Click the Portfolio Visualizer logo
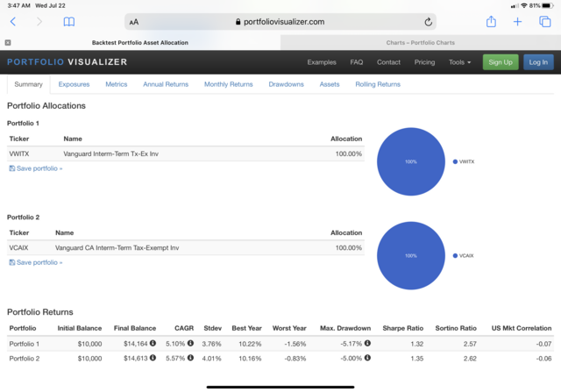561x392 pixels. pyautogui.click(x=67, y=62)
